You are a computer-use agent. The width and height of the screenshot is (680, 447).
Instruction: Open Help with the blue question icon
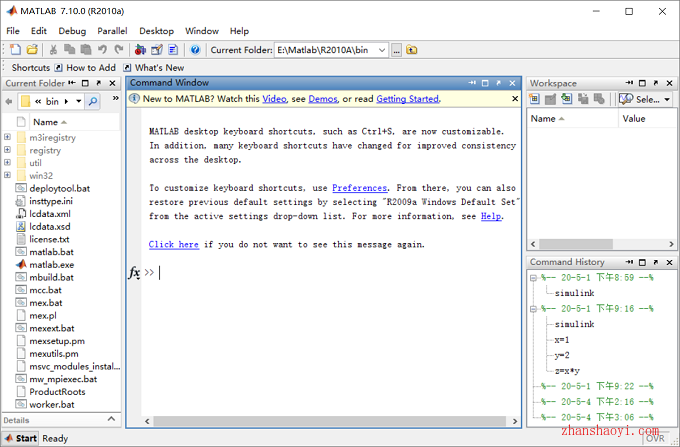click(x=195, y=50)
